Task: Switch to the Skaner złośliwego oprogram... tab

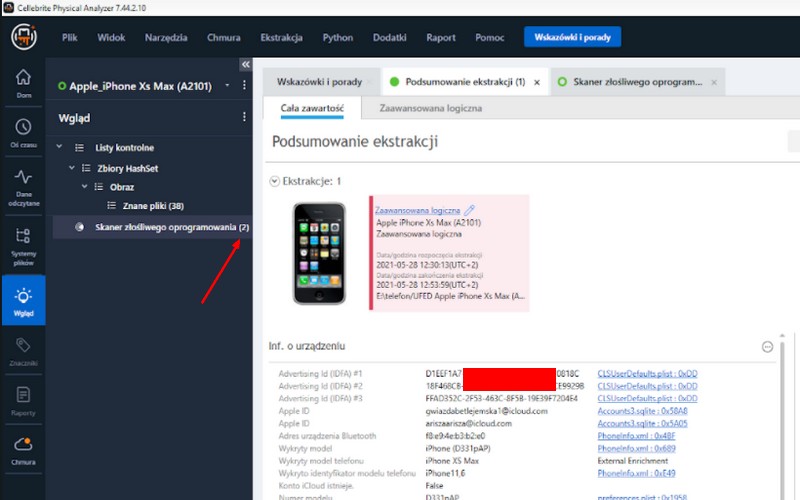Action: click(638, 82)
